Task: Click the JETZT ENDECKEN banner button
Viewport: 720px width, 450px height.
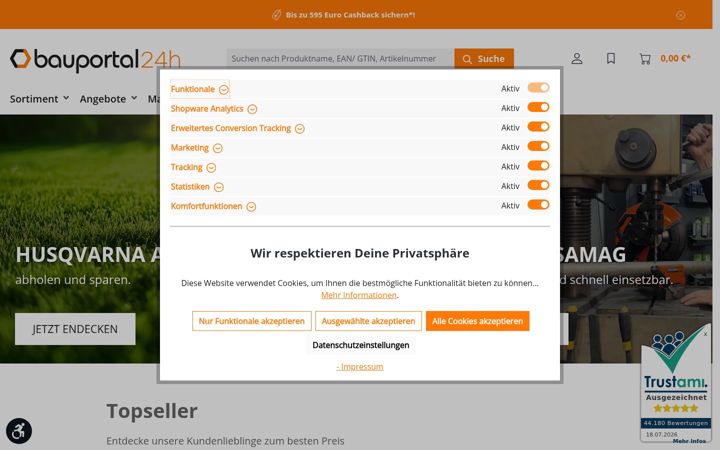Action: pyautogui.click(x=75, y=329)
